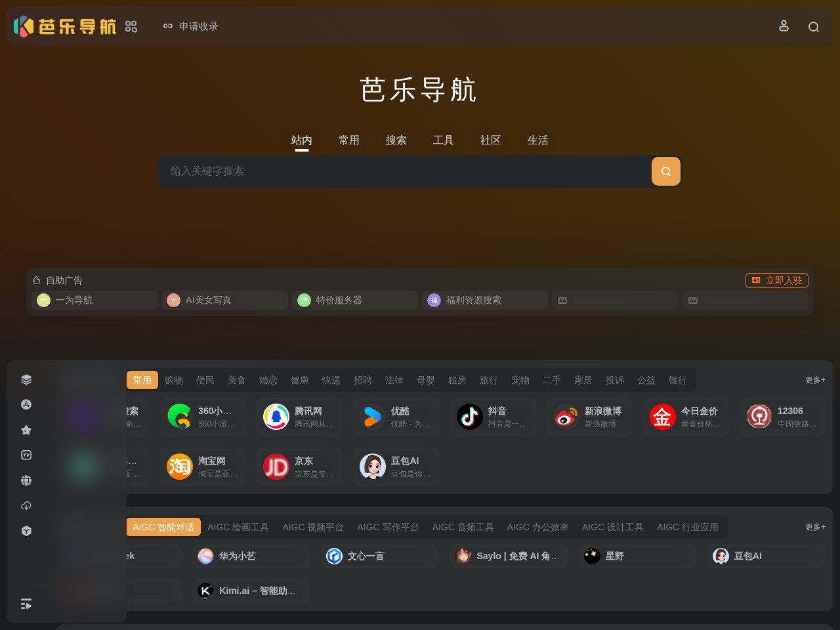Switch to the 工具 search tab
This screenshot has width=840, height=630.
coord(443,140)
